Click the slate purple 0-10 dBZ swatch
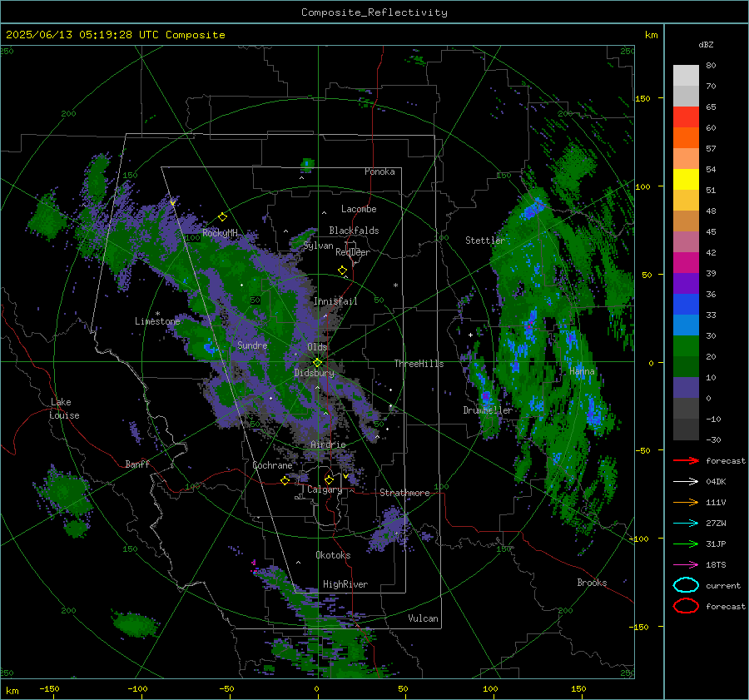This screenshot has width=749, height=700. pyautogui.click(x=686, y=388)
